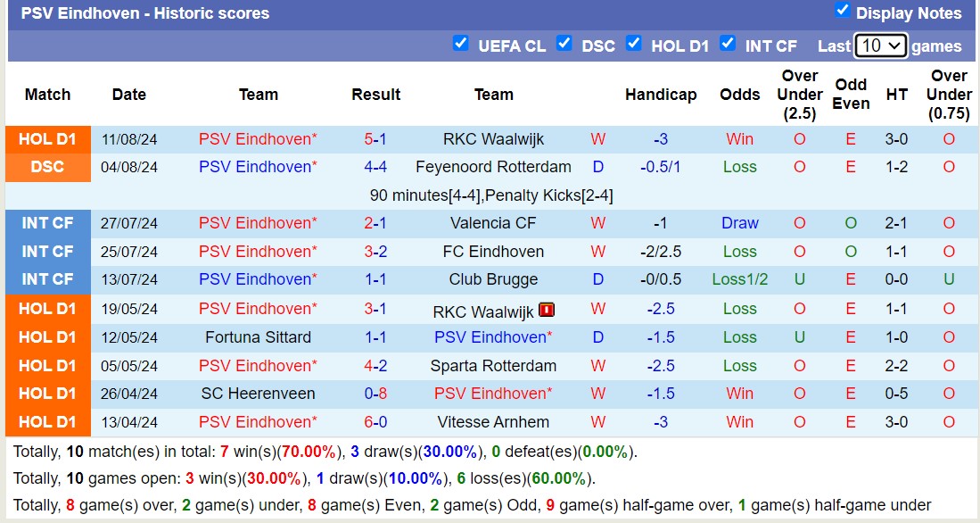This screenshot has height=523, width=980.
Task: Click the INT CF badge for the Valencia match
Action: tap(47, 223)
